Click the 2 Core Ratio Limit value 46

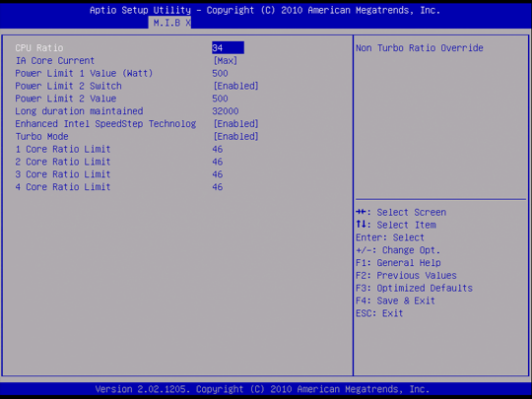pyautogui.click(x=218, y=162)
